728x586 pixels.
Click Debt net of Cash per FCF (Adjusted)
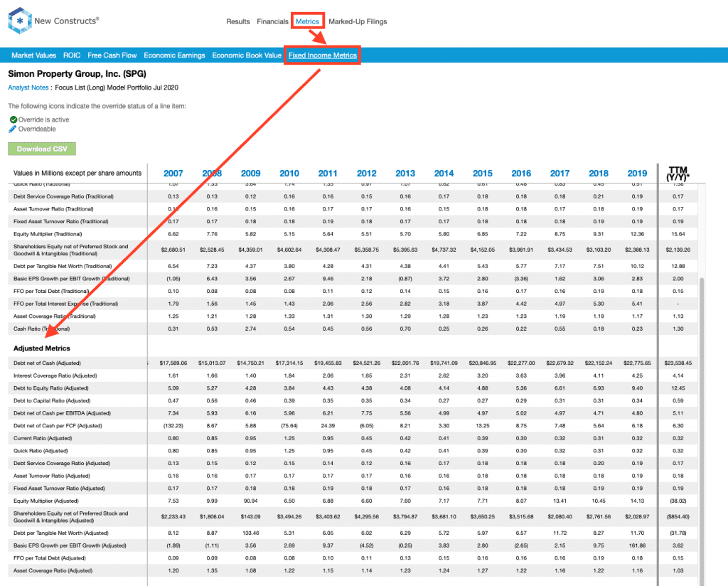(58, 426)
